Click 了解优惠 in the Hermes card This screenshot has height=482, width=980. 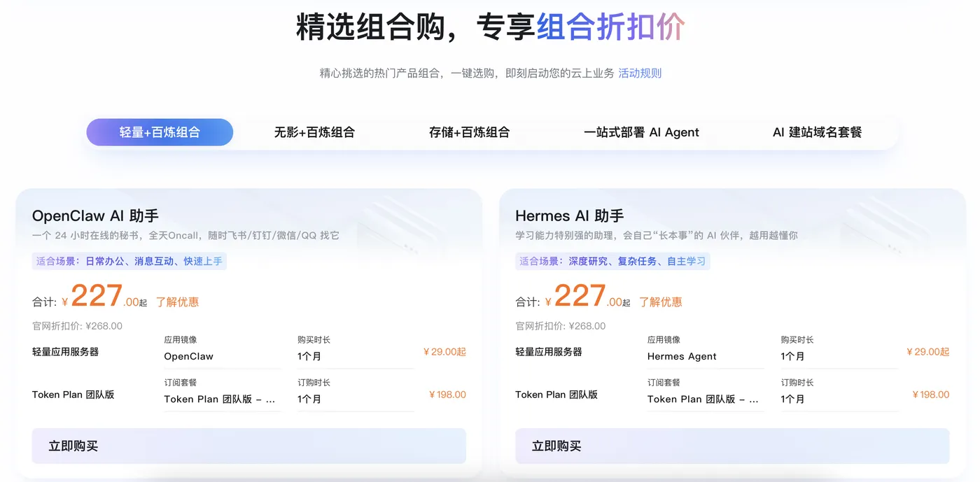(x=661, y=302)
